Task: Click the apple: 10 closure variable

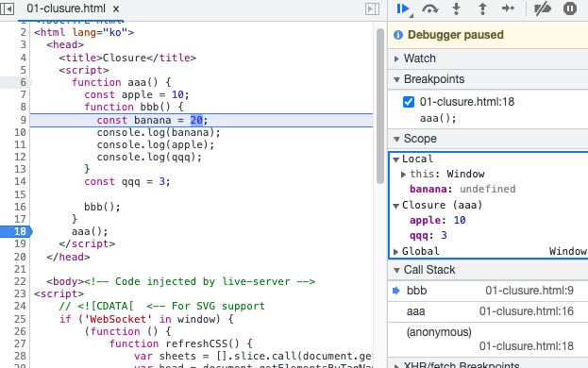Action: click(x=437, y=220)
